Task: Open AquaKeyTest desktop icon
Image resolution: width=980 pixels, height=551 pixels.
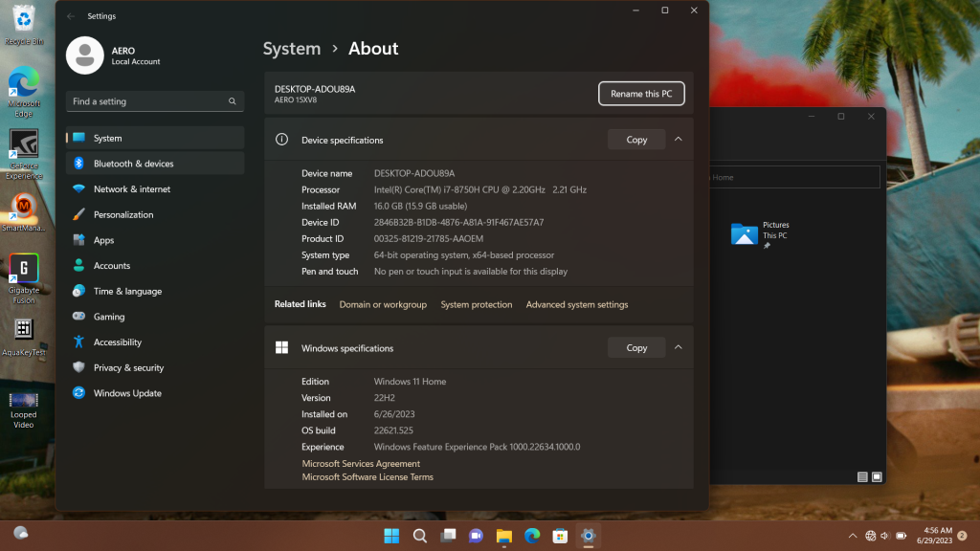Action: tap(24, 338)
